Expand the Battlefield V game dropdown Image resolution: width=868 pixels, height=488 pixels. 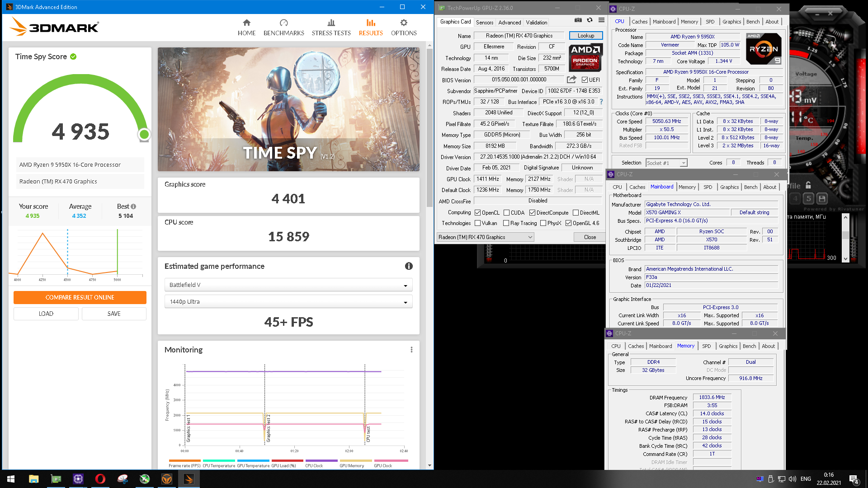288,285
